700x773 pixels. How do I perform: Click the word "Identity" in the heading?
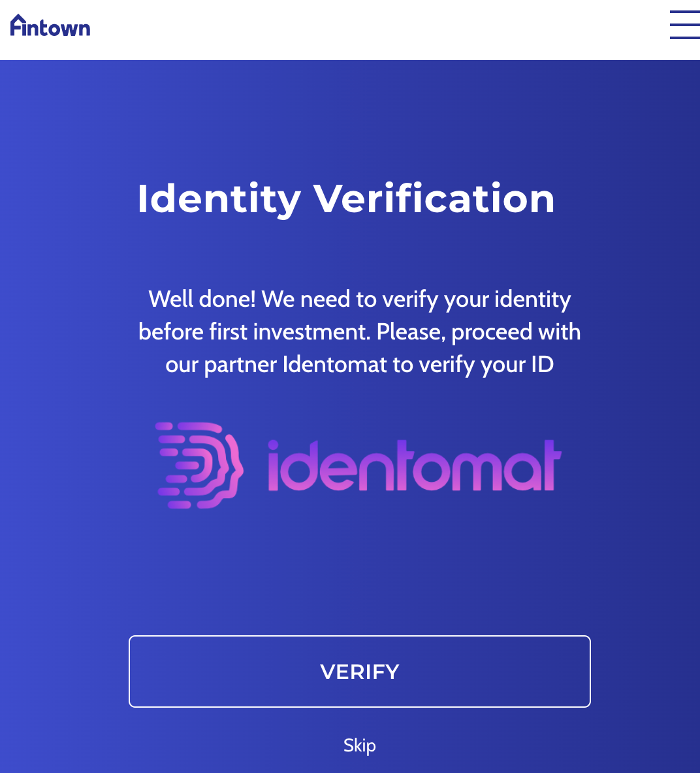click(219, 198)
